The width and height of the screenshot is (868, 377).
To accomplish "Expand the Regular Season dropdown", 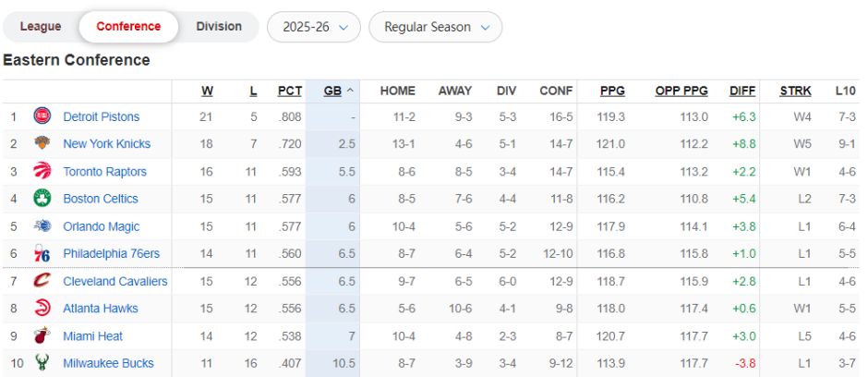I will pyautogui.click(x=436, y=27).
